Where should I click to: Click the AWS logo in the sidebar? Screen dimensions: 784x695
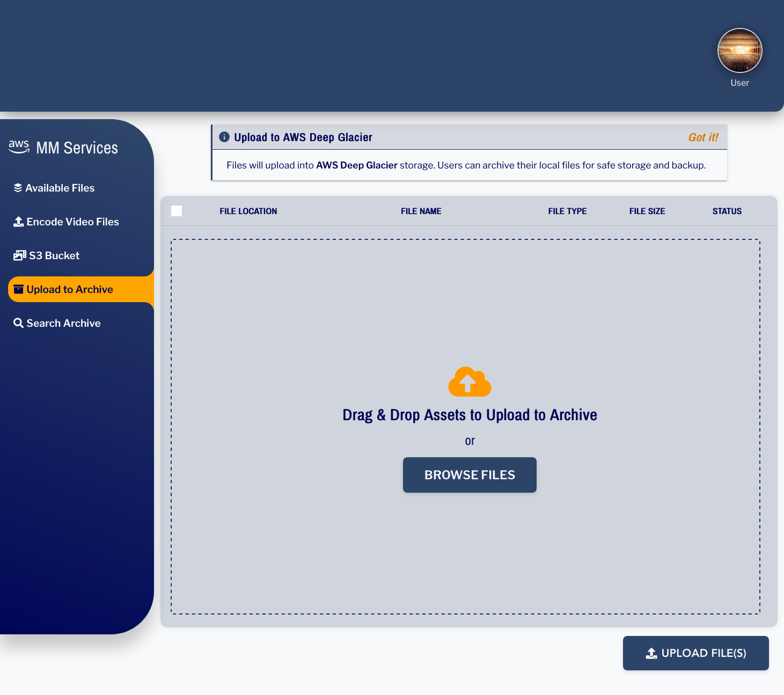tap(19, 147)
